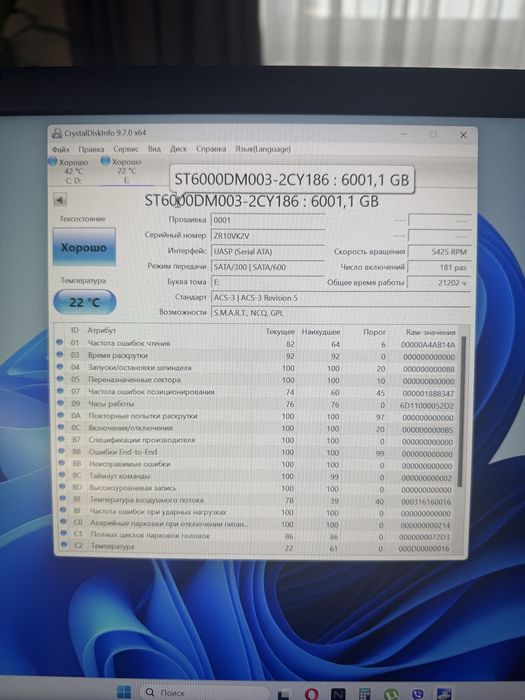The image size is (525, 700).
Task: Click status dot for attribute 03 Время раскрутки
Action: click(x=59, y=354)
